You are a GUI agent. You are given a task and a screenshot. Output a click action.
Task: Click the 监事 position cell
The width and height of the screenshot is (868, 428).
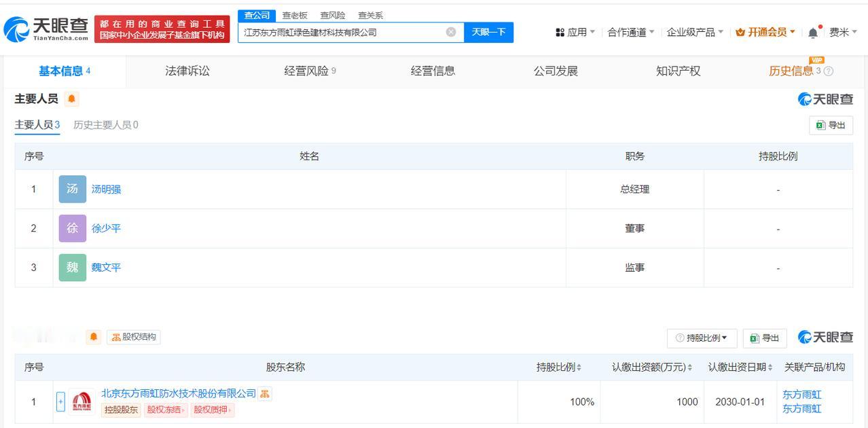click(634, 268)
